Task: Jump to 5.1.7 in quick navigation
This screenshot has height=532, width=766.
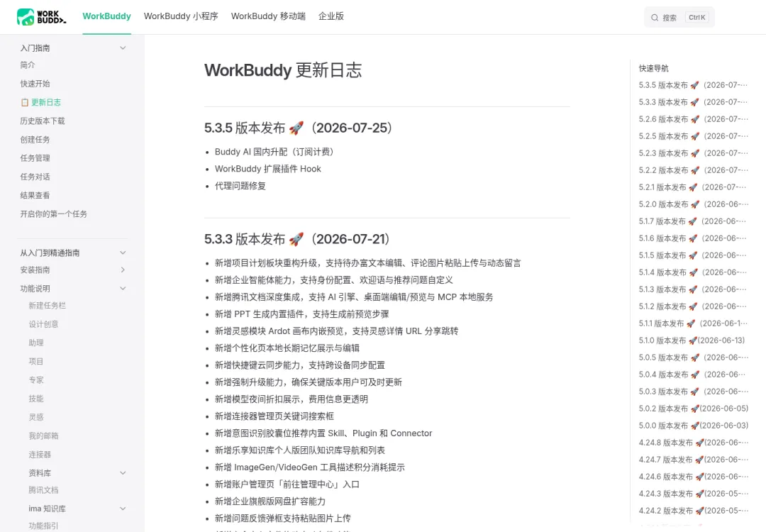Action: (x=692, y=221)
